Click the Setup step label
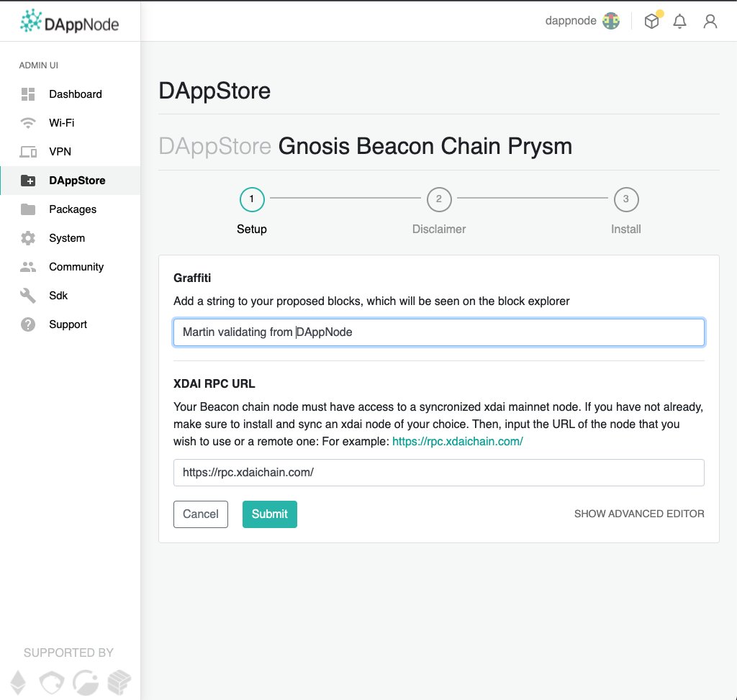Image resolution: width=737 pixels, height=700 pixels. 252,229
